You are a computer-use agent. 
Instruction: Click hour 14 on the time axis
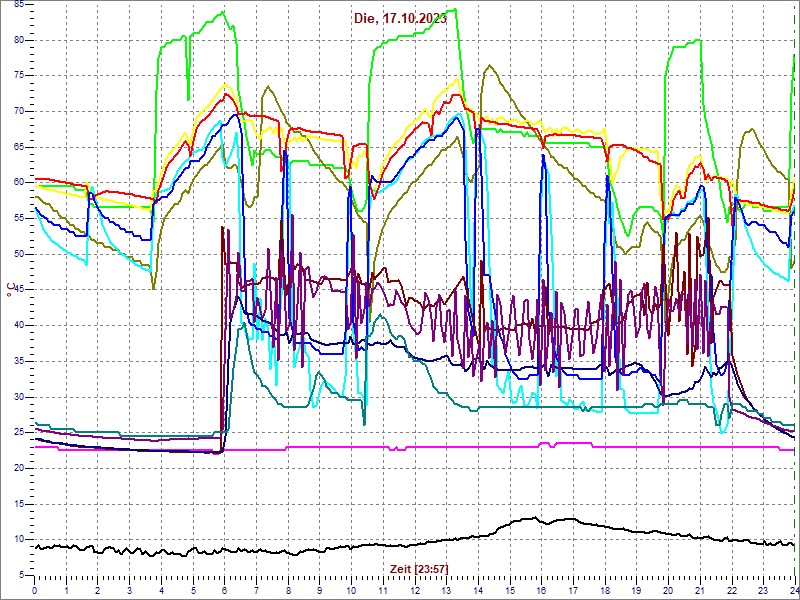click(x=478, y=590)
